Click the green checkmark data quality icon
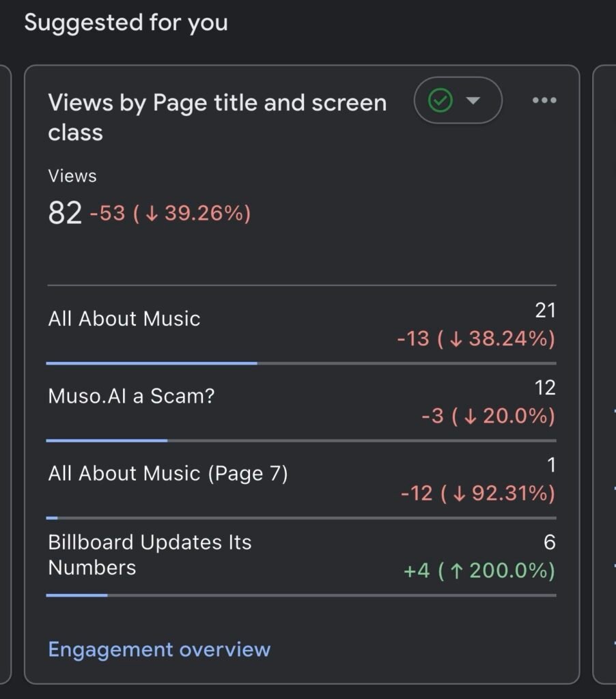 [440, 101]
